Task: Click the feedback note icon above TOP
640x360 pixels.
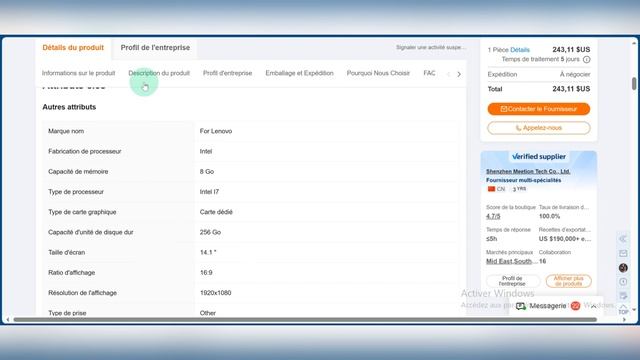Action: 623,296
